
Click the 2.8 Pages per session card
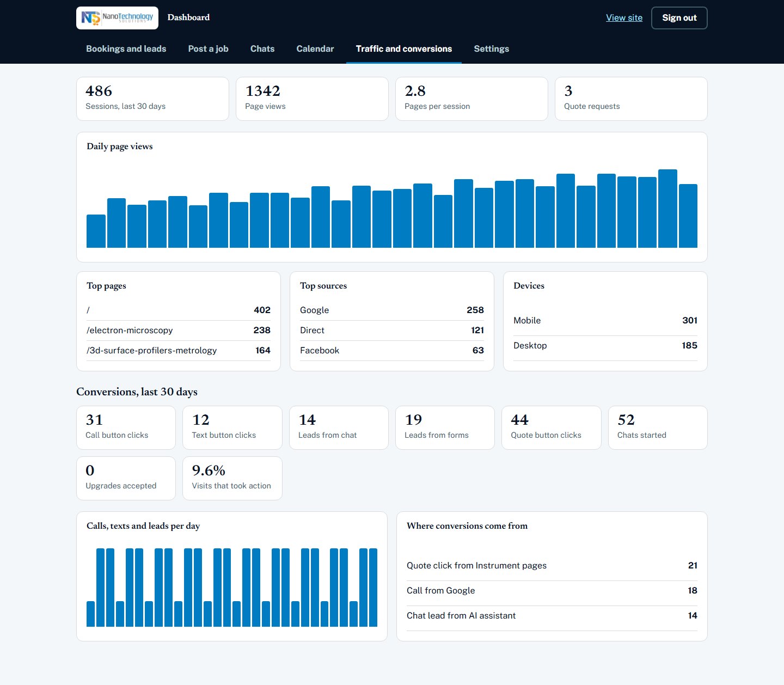pyautogui.click(x=471, y=99)
